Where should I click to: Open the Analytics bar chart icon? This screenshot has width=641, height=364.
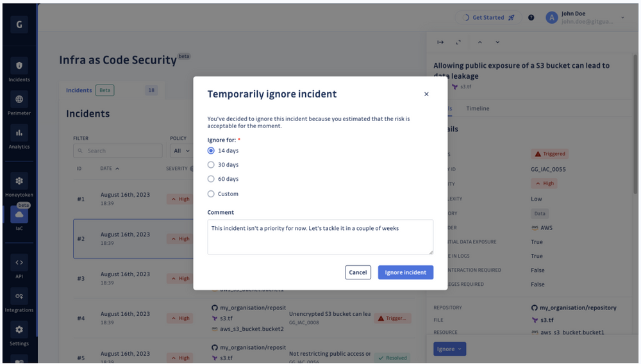tap(19, 133)
